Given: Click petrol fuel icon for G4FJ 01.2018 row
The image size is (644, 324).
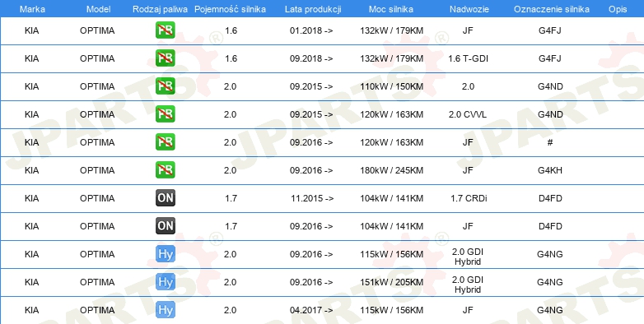Looking at the screenshot, I should (x=165, y=30).
